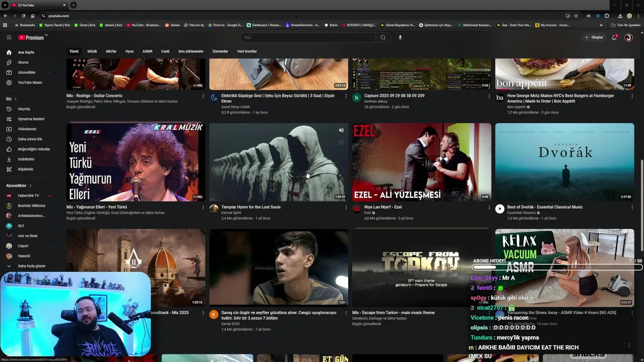
Task: Open Oynatma listeleri playlists
Action: point(31,119)
